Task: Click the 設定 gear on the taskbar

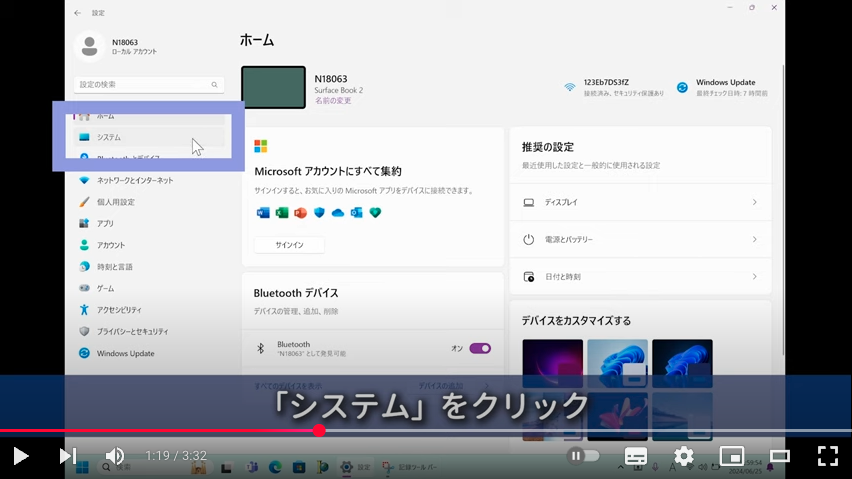Action: click(346, 467)
